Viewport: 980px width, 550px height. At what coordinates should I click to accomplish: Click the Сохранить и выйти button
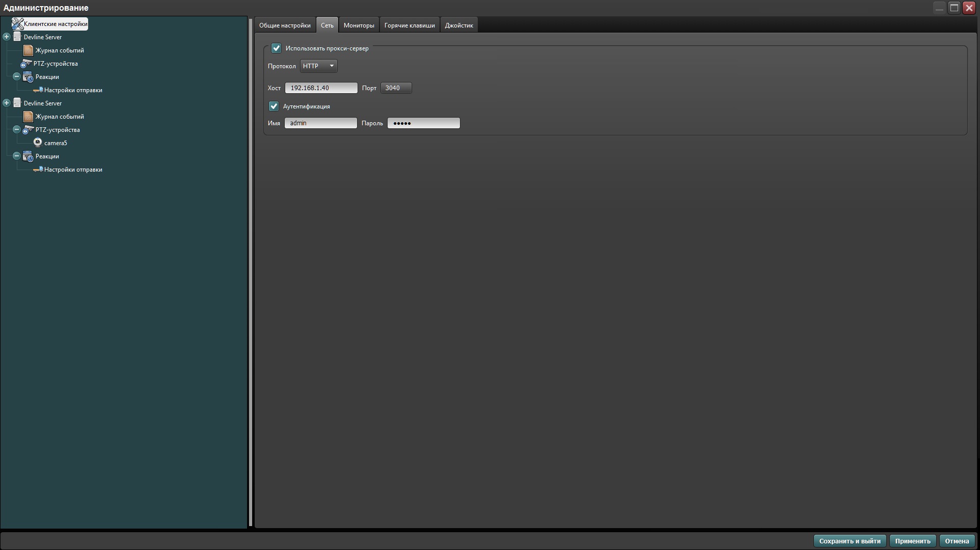pos(850,540)
